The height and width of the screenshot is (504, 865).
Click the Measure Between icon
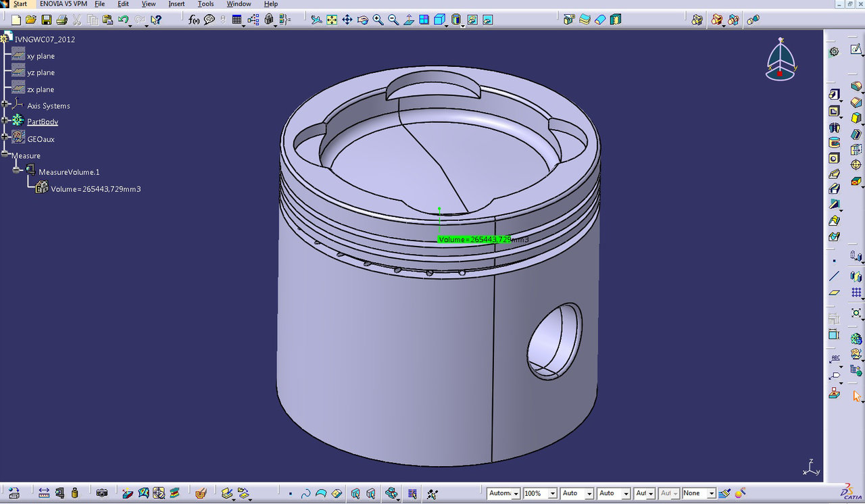coord(44,493)
